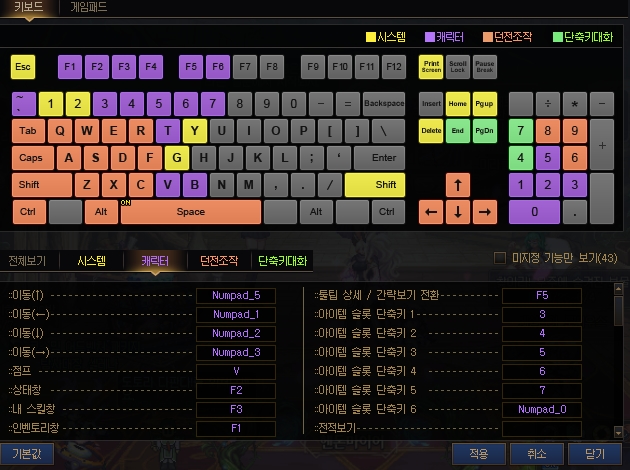Enable the 미지정 기능만 보기 checkbox
630x470 pixels.
(500, 258)
